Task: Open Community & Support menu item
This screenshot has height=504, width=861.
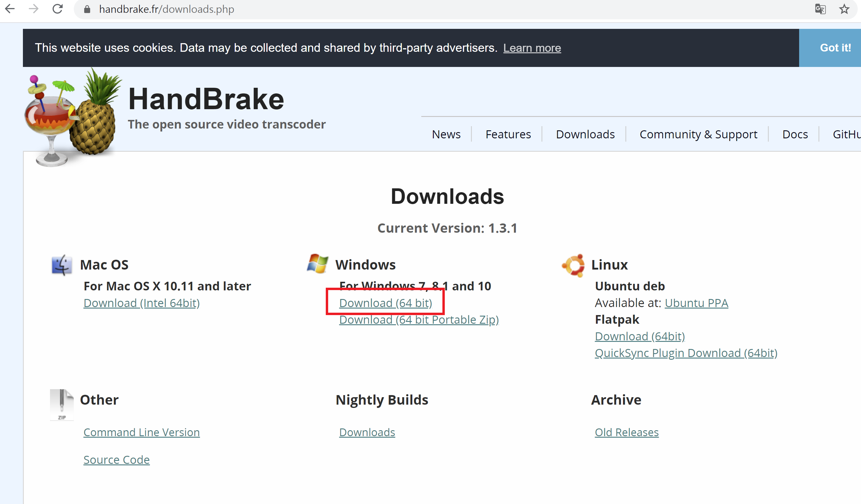Action: coord(698,134)
